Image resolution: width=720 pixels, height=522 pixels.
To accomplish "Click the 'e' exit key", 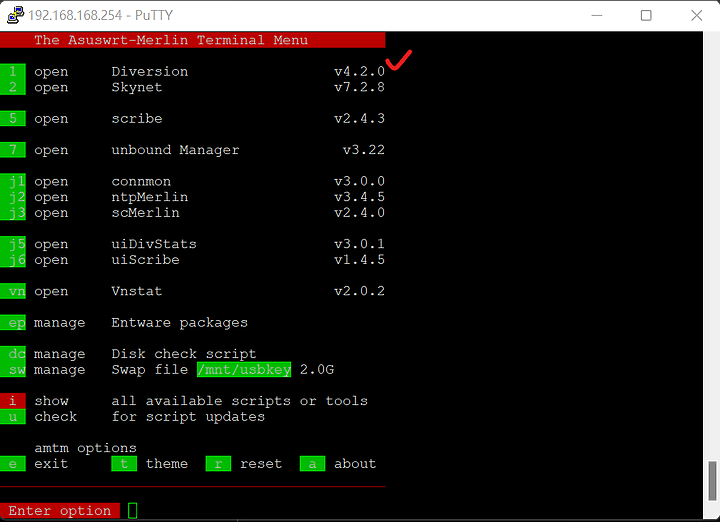I will (13, 464).
